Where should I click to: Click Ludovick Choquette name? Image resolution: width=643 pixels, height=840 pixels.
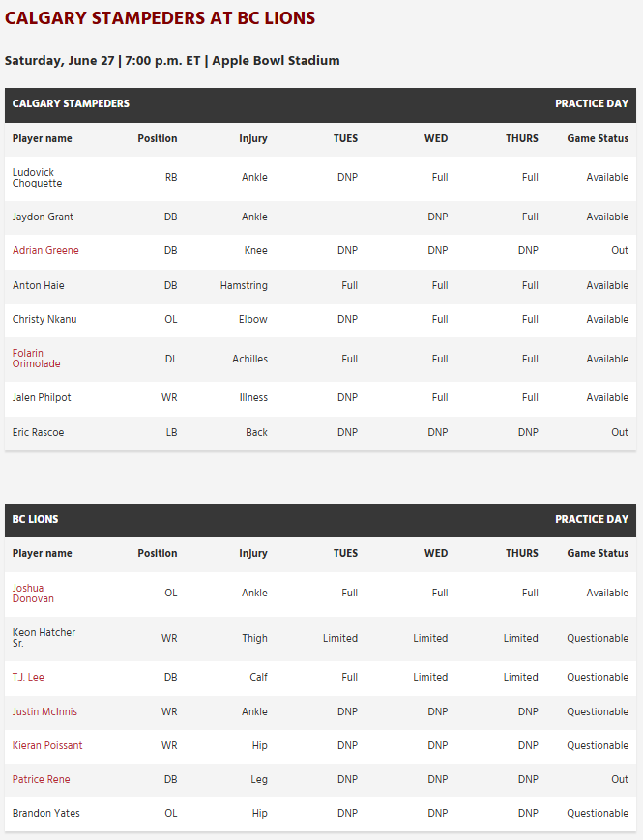(x=38, y=178)
